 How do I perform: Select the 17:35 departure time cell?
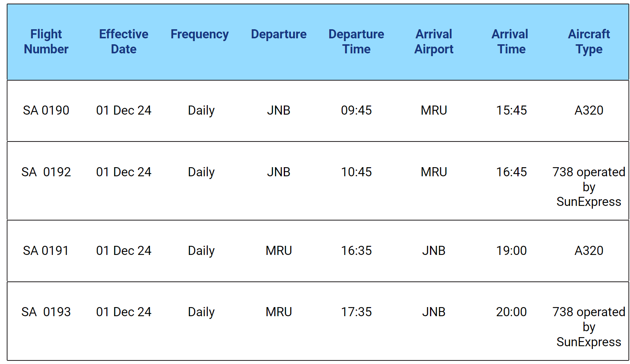point(356,312)
